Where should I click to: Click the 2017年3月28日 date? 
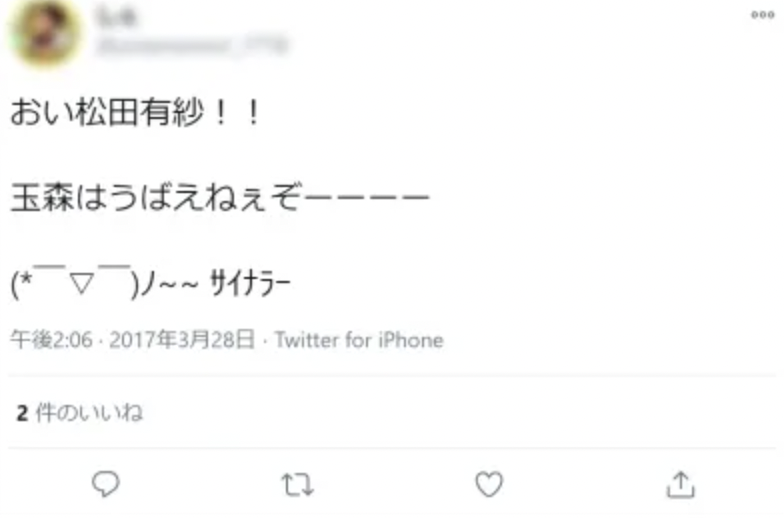(182, 340)
